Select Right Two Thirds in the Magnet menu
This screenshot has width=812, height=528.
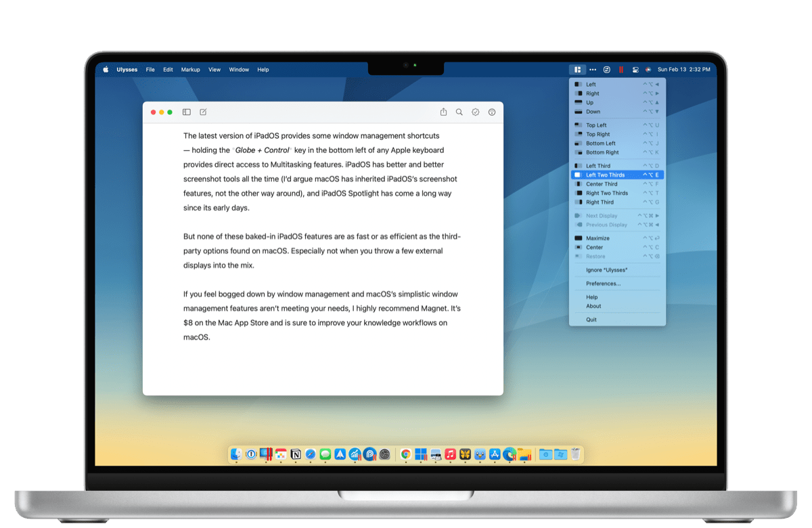[x=617, y=193]
